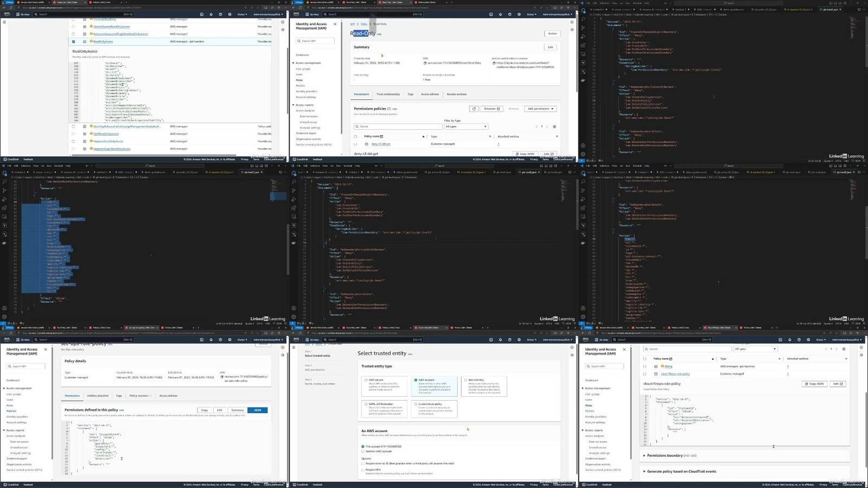The height and width of the screenshot is (488, 868).
Task: Check the Billing policy checkbox
Action: coord(644,366)
